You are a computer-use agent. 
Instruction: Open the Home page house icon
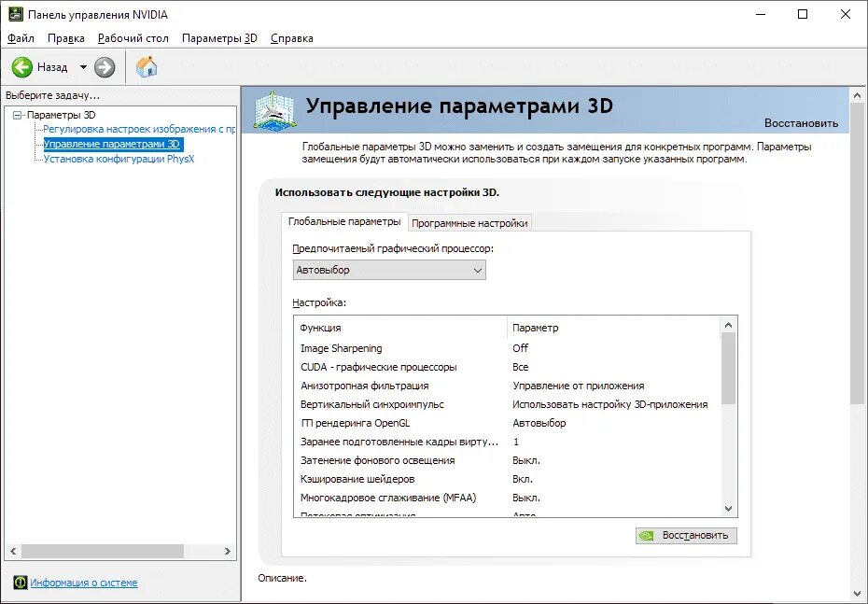(x=147, y=67)
